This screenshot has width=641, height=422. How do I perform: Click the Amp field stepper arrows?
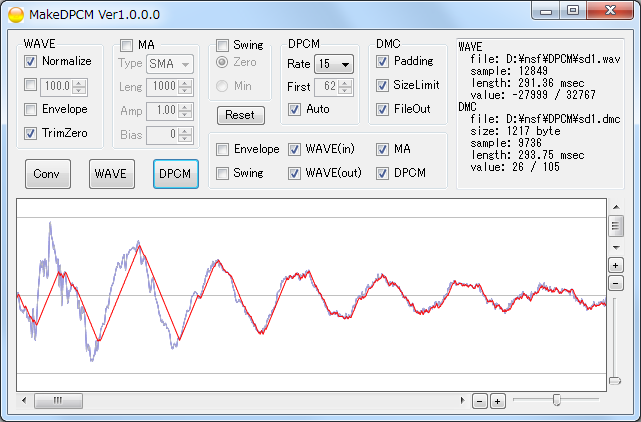point(186,110)
